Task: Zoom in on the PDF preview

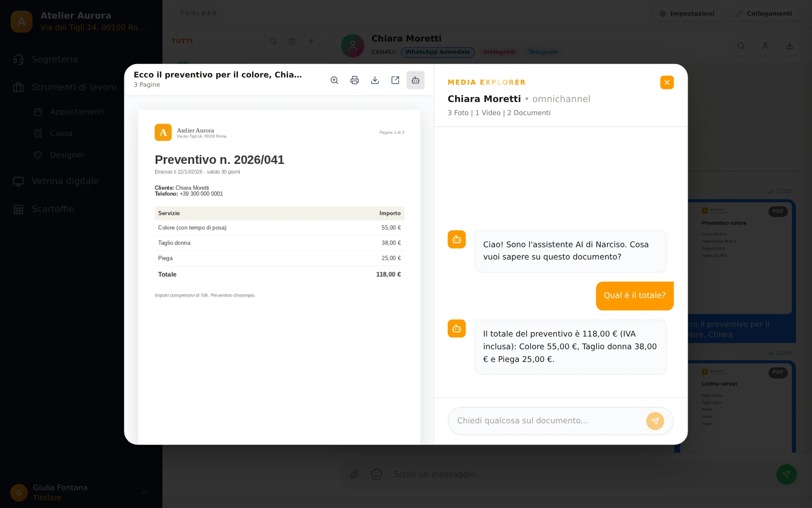Action: tap(334, 80)
